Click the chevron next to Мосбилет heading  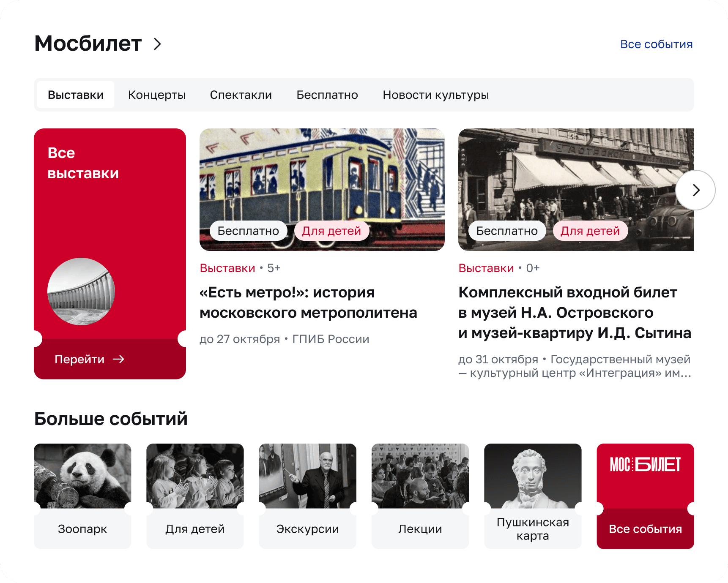point(157,44)
